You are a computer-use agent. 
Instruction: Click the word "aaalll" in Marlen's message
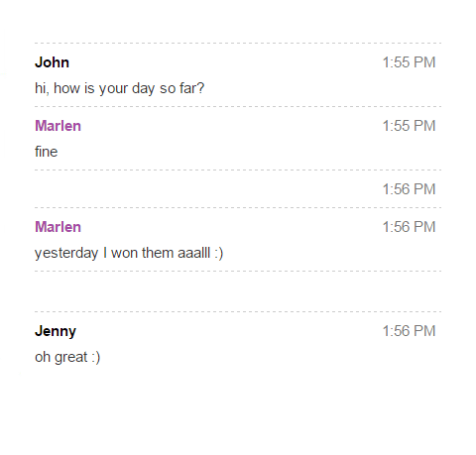click(x=193, y=253)
